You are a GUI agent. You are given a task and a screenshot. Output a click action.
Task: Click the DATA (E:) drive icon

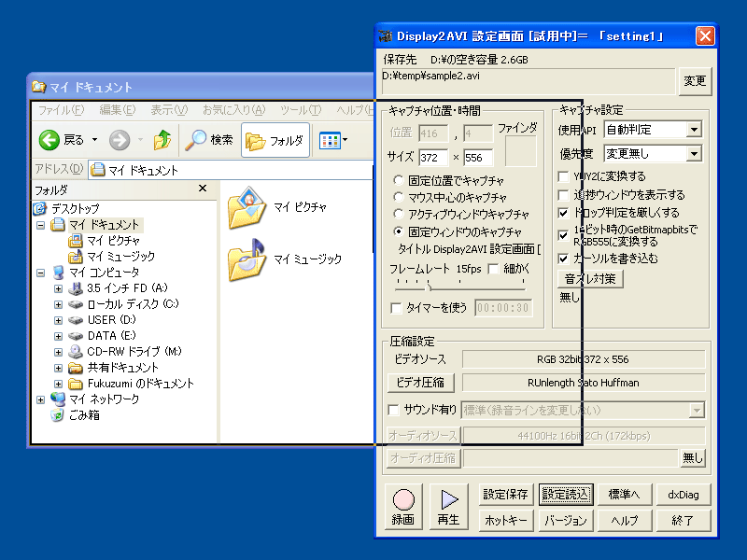tap(76, 336)
